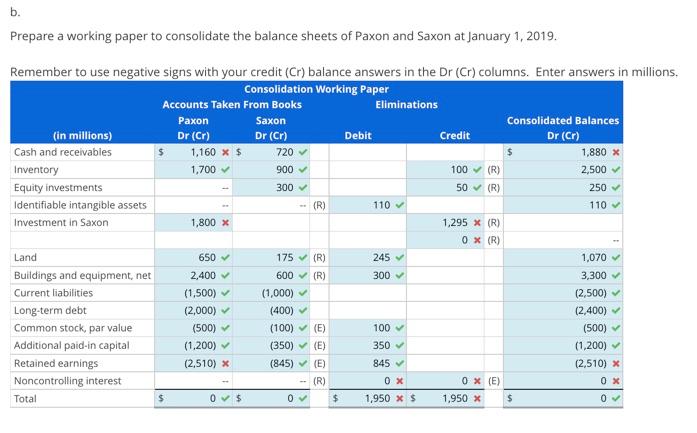Screen dimensions: 697x433
Task: Click red X beside Total debit 1,950
Action: click(x=400, y=399)
